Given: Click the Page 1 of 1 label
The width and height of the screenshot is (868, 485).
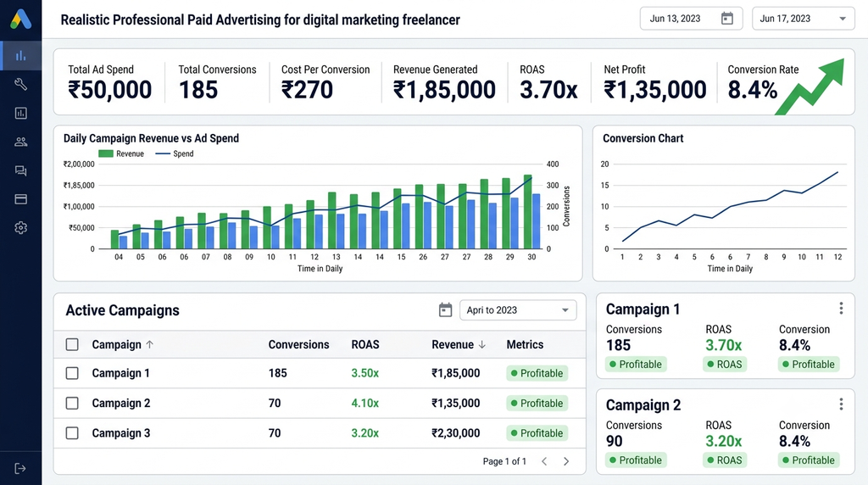Looking at the screenshot, I should click(504, 461).
